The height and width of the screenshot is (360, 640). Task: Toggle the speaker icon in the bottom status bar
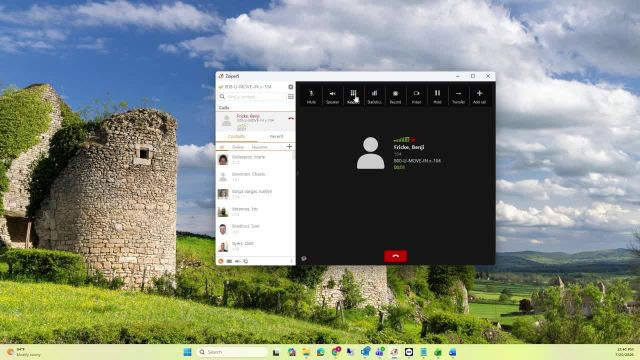[238, 261]
